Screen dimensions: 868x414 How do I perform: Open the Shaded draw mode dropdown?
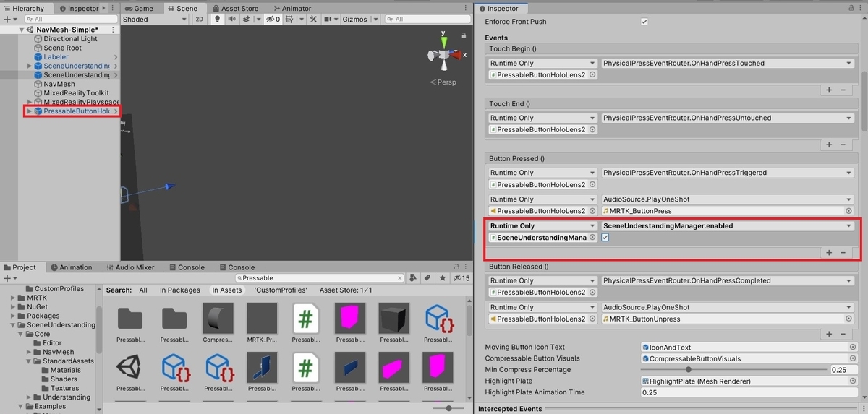point(156,20)
